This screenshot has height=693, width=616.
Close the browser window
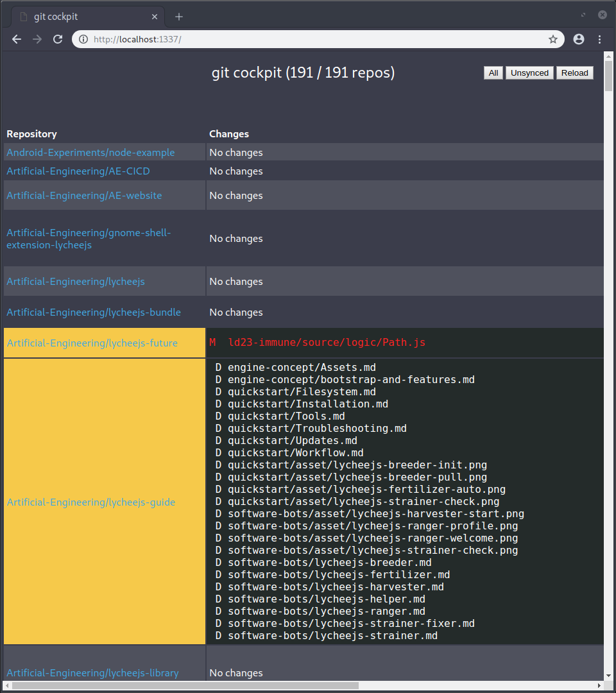[x=603, y=15]
